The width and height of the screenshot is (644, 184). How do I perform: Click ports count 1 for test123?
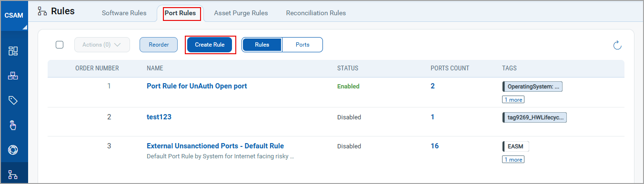[433, 117]
